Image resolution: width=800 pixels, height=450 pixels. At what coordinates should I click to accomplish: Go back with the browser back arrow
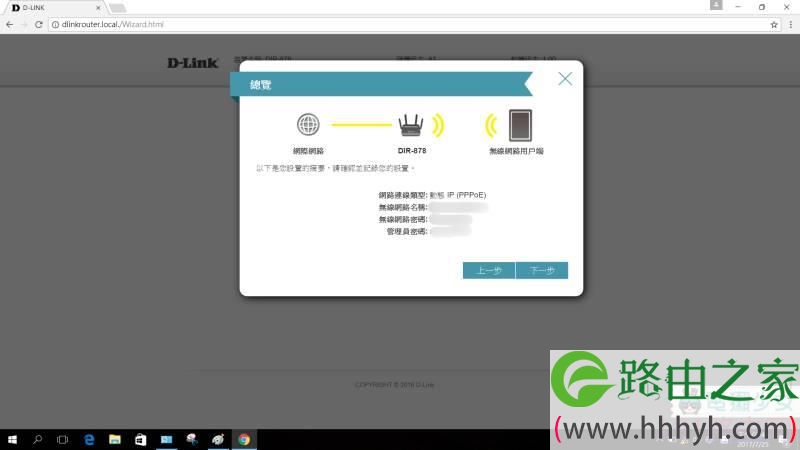point(10,24)
